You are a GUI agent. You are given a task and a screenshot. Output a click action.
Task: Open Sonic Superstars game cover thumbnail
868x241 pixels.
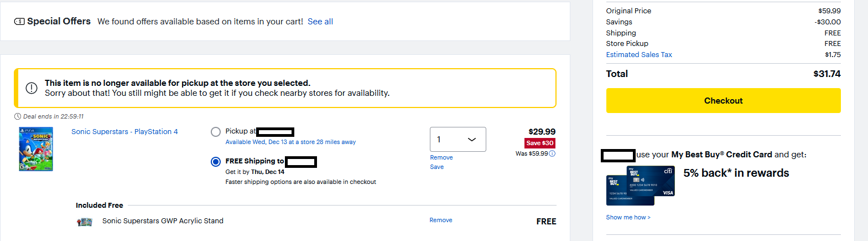click(x=36, y=149)
